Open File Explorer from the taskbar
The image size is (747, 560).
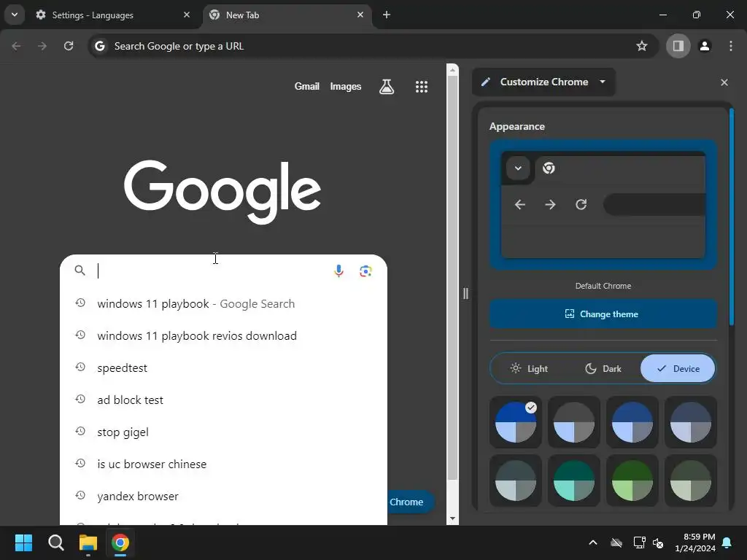(x=88, y=542)
